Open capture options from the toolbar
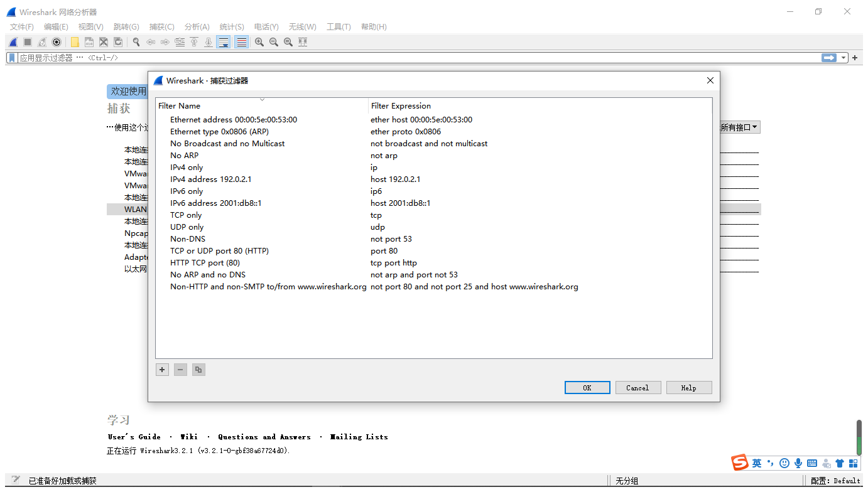Image resolution: width=868 pixels, height=492 pixels. 57,42
